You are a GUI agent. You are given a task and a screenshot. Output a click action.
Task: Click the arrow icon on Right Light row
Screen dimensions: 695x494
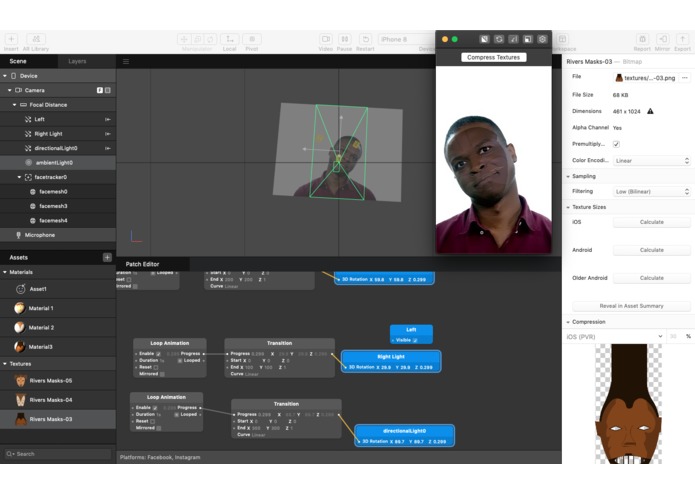coord(108,134)
